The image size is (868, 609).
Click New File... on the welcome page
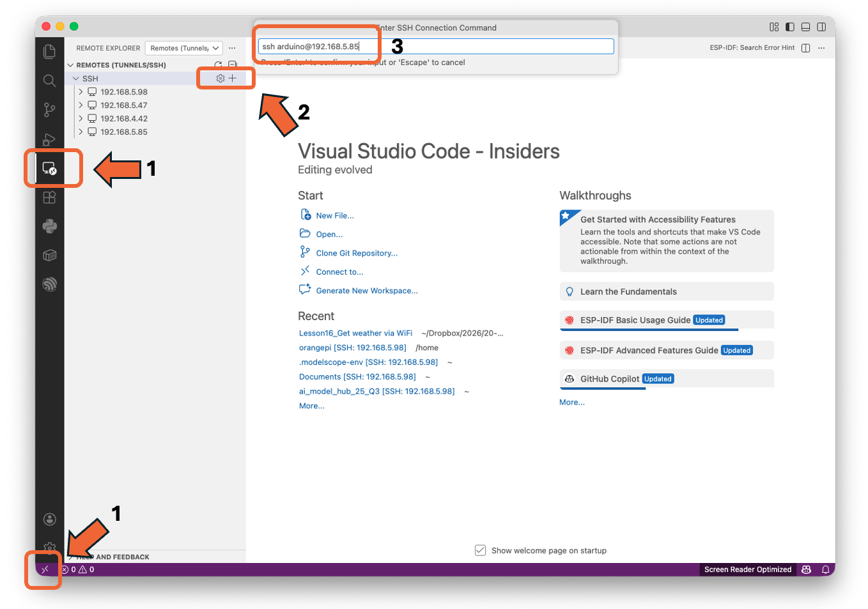point(335,215)
